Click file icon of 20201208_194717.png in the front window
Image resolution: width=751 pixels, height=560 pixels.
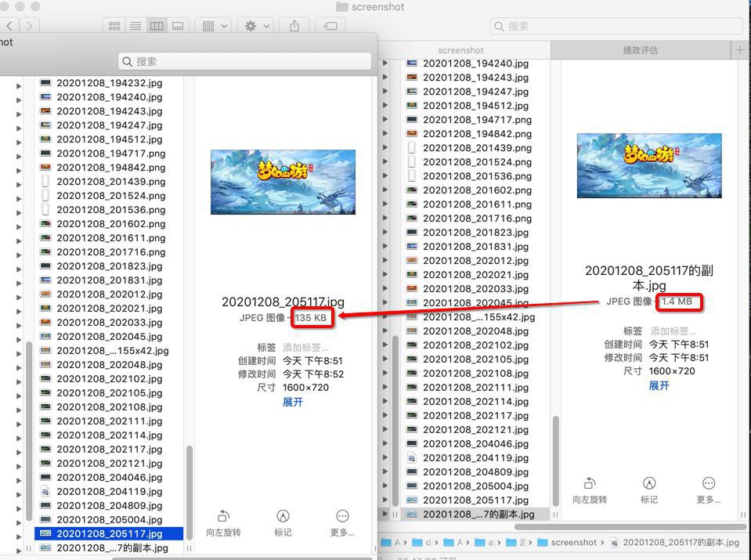coord(45,154)
